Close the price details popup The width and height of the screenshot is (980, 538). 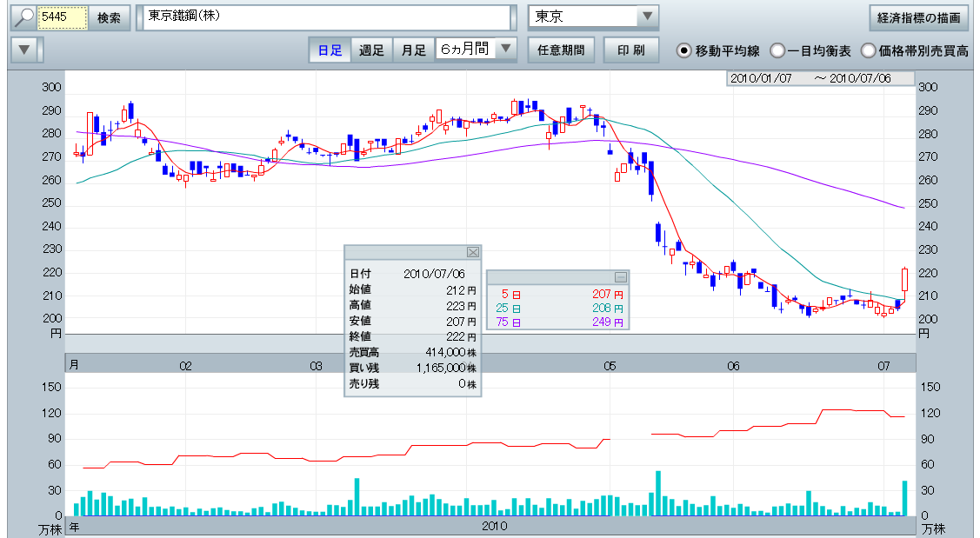coord(473,252)
